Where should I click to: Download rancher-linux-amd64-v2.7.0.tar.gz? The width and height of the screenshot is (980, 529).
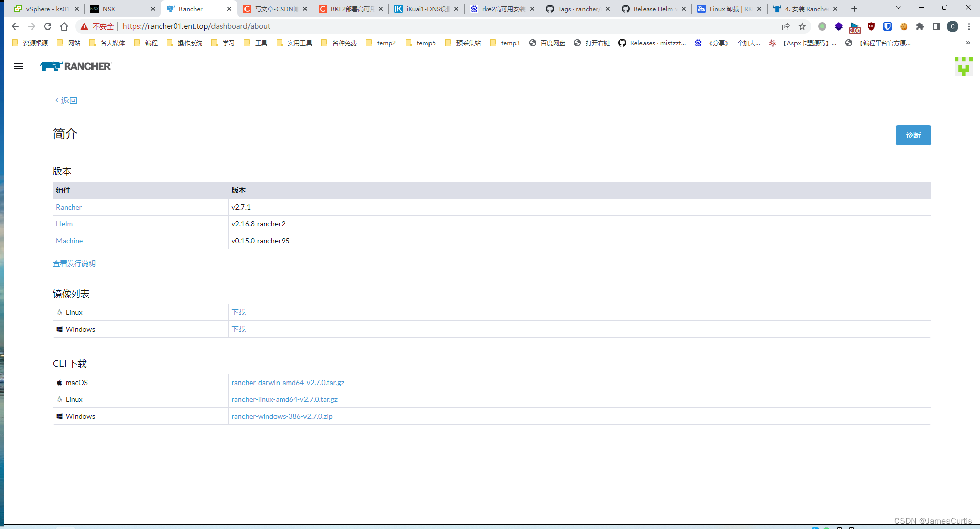(284, 399)
